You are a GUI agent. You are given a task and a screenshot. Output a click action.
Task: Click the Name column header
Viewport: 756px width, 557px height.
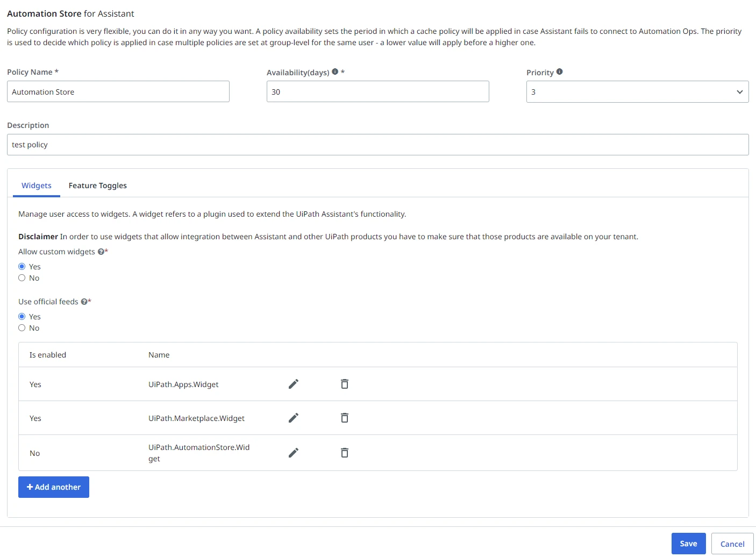tap(159, 355)
